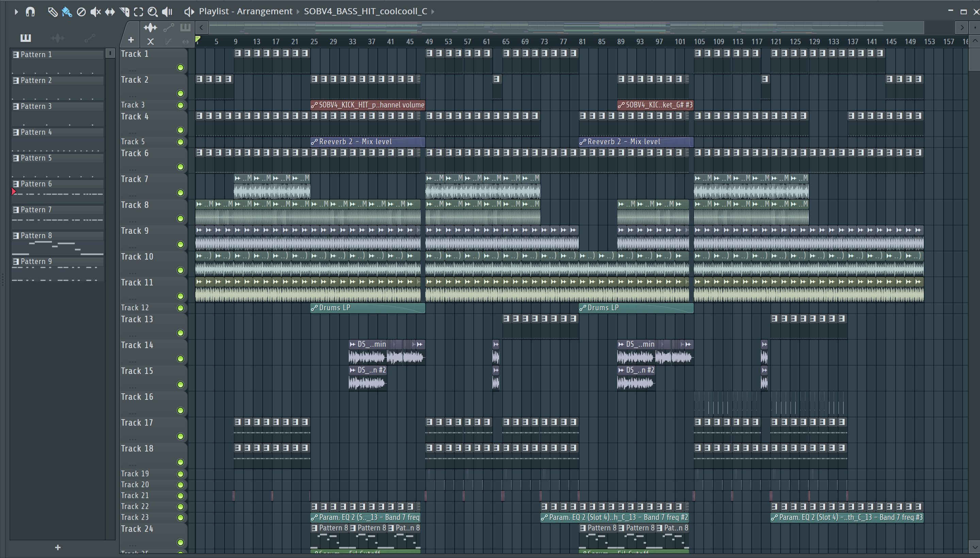Click the audio waveform icon above track headers
980x558 pixels.
click(150, 28)
